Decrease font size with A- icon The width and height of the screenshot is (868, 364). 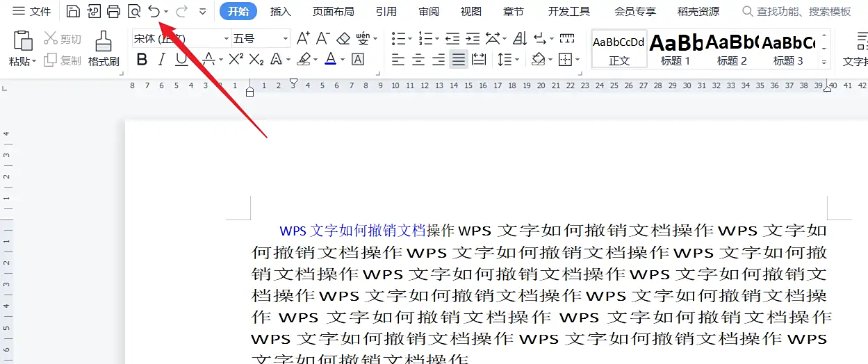pos(322,38)
